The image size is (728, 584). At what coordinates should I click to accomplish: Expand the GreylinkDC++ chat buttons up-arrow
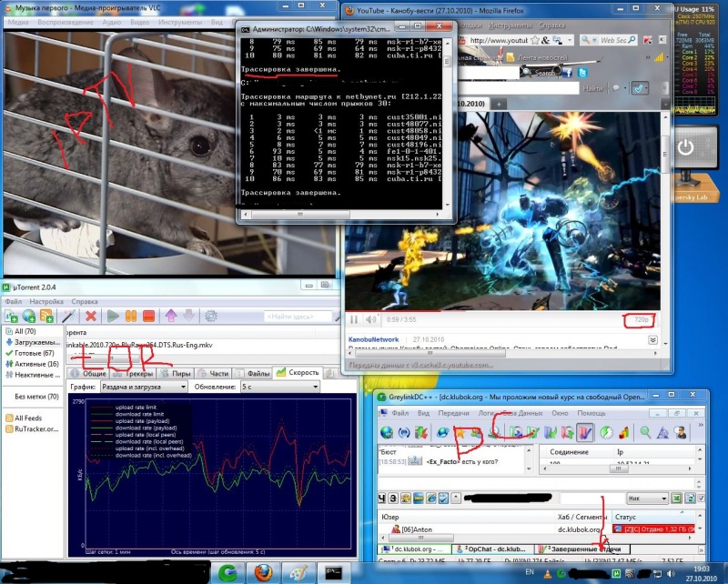point(456,498)
